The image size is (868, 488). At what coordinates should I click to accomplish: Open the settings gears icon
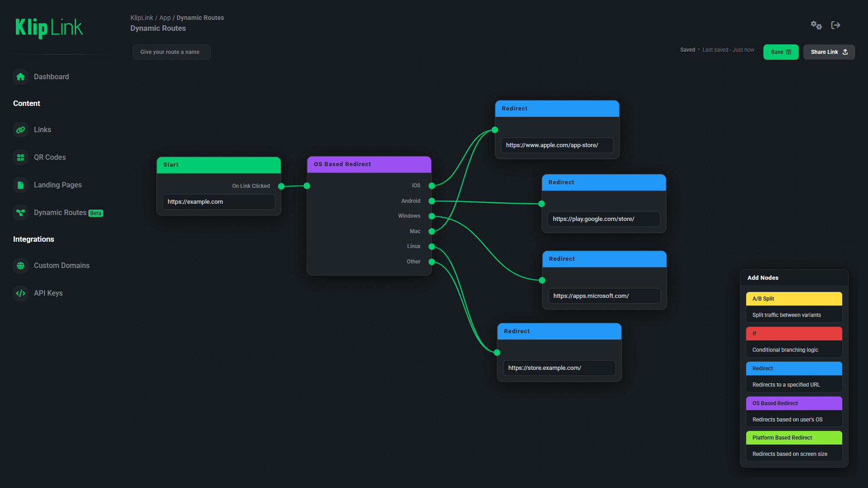tap(816, 25)
